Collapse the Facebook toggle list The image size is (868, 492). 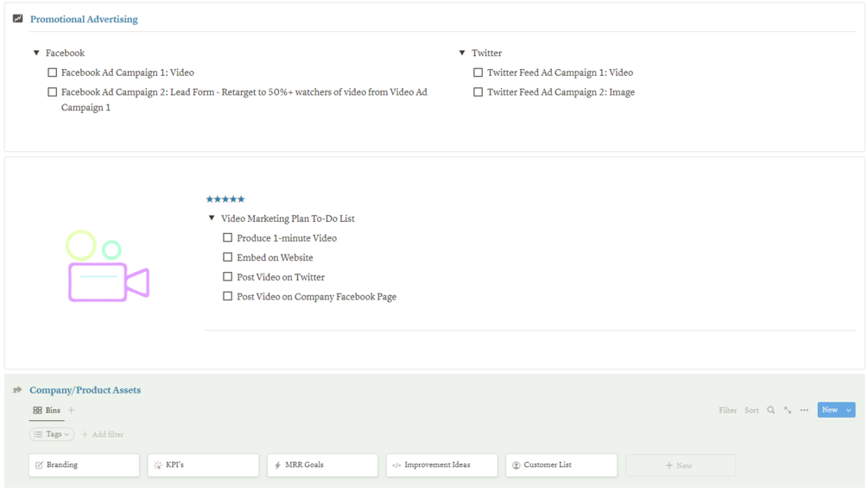pyautogui.click(x=36, y=53)
